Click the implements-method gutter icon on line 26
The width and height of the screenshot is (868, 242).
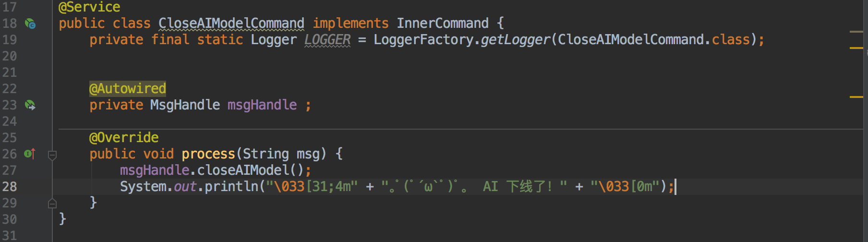30,154
